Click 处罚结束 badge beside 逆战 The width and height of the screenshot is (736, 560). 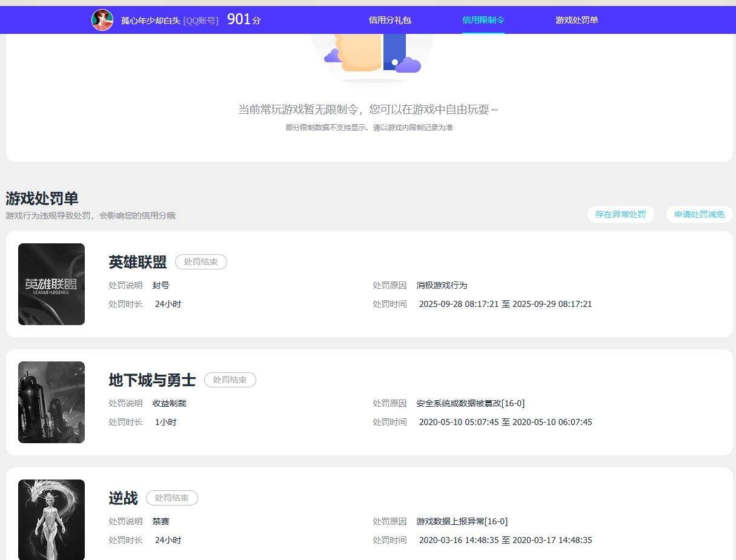[x=172, y=498]
